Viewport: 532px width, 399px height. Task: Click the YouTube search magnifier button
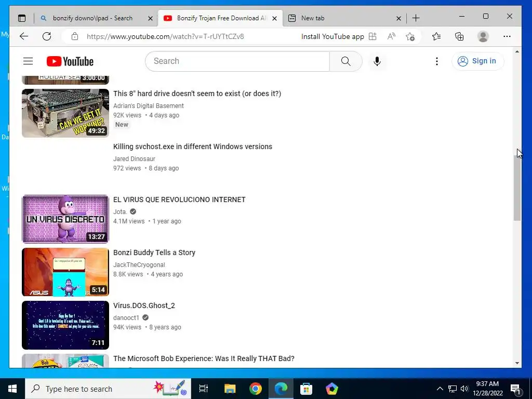tap(345, 61)
